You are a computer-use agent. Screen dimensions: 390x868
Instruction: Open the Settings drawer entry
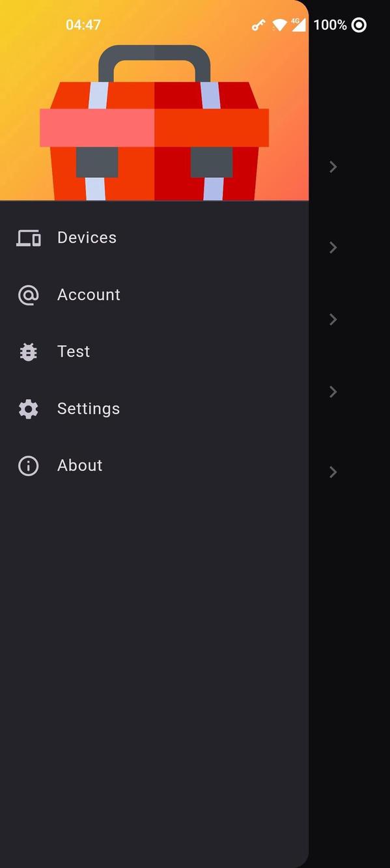coord(88,409)
